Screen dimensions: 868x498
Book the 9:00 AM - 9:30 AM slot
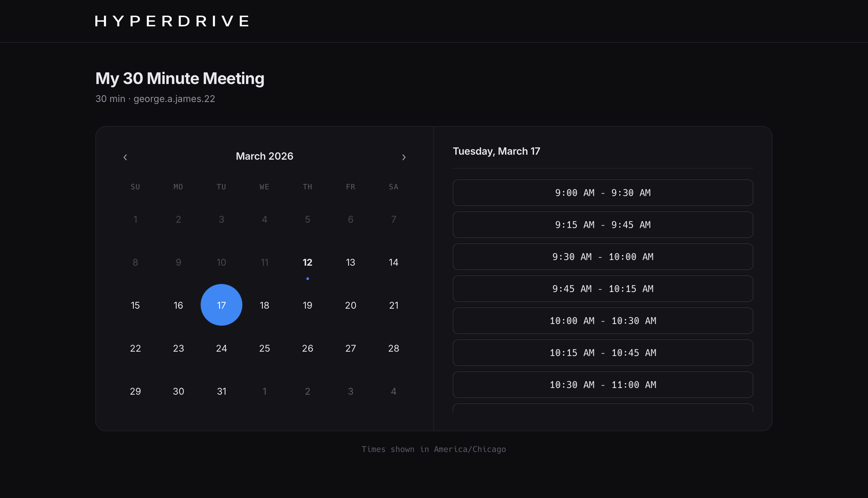coord(603,193)
